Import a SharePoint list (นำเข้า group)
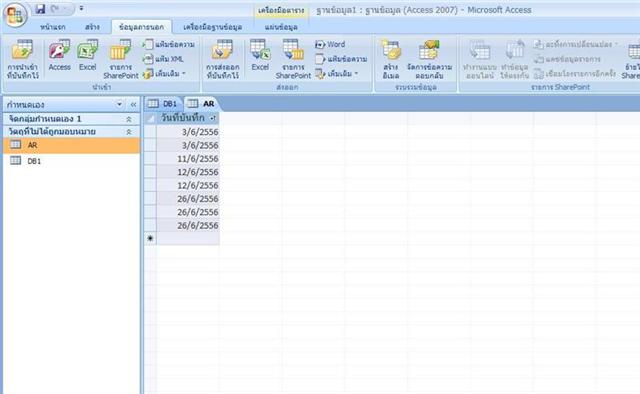 [120, 59]
